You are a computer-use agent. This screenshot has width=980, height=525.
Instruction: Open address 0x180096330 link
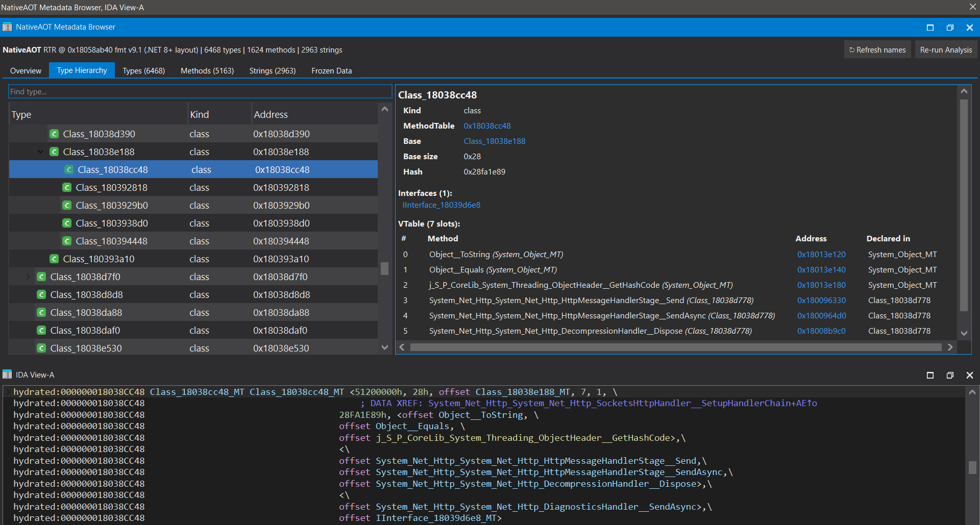(x=821, y=301)
